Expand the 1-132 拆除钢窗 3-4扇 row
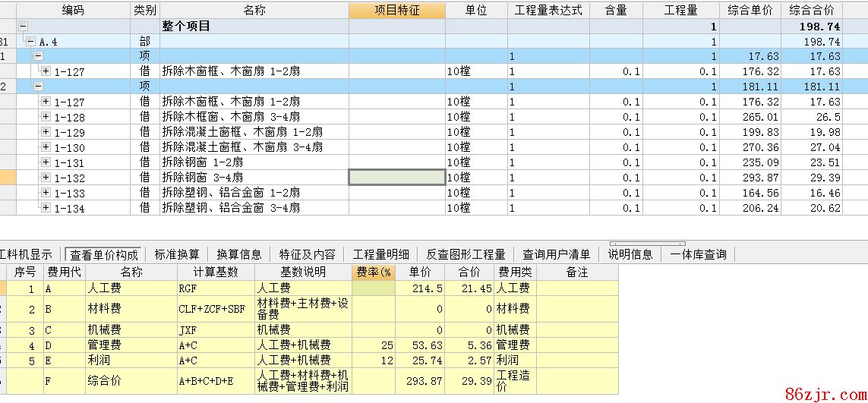868x403 pixels. (x=46, y=178)
